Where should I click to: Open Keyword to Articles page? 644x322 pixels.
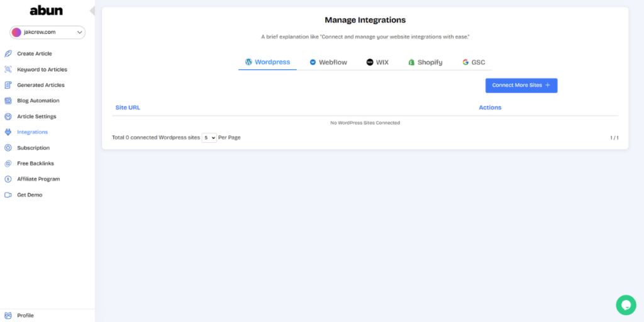[x=42, y=69]
